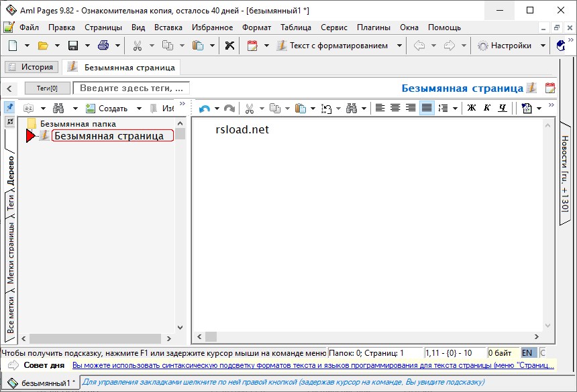Open the 'Настройки' dropdown arrow
Viewport: 577px width, 392px height.
(543, 46)
